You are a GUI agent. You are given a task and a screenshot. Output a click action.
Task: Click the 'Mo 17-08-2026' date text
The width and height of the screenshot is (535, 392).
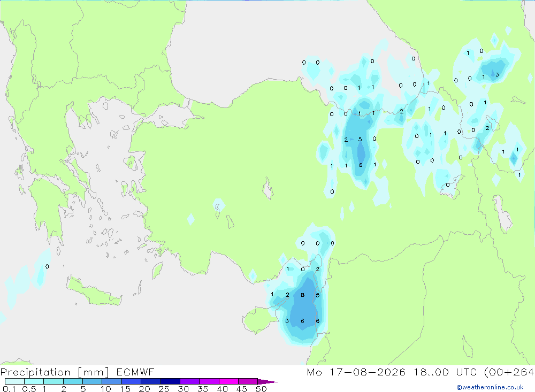coord(356,372)
